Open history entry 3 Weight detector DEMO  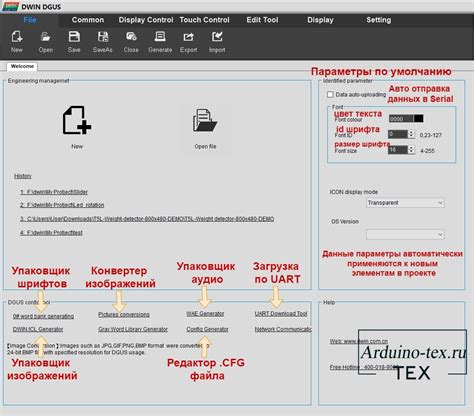[x=147, y=219]
